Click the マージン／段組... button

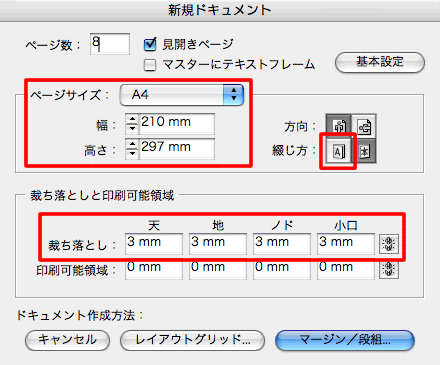click(345, 340)
